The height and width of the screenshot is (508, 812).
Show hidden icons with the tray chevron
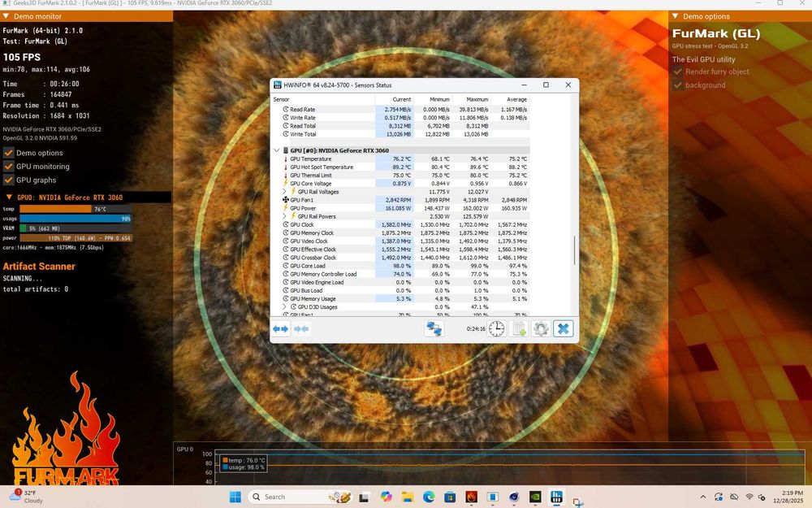[702, 497]
